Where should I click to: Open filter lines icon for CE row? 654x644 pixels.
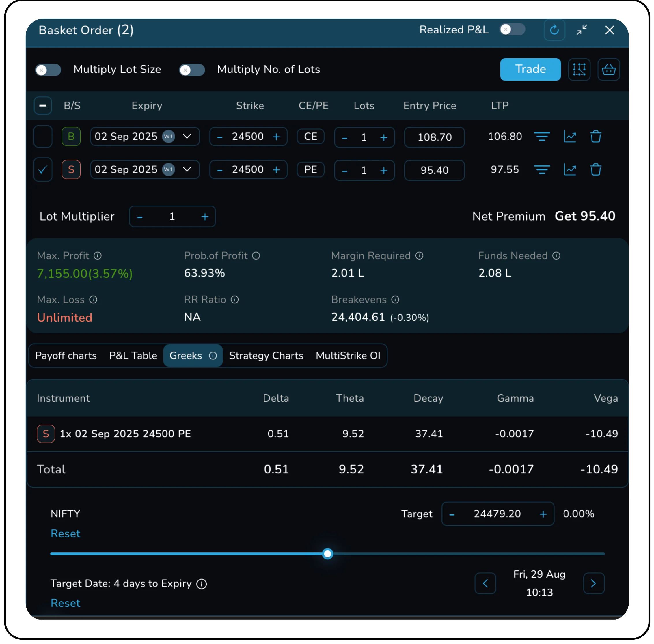click(x=542, y=137)
